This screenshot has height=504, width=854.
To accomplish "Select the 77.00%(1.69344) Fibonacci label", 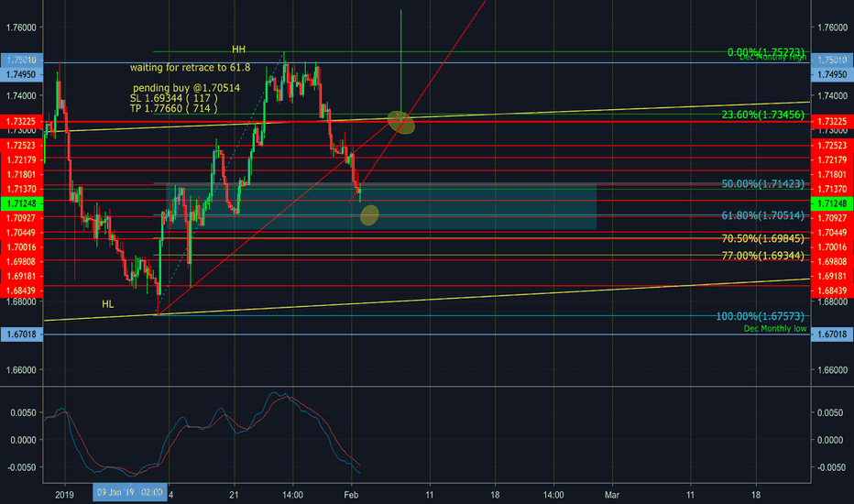I will click(x=763, y=255).
